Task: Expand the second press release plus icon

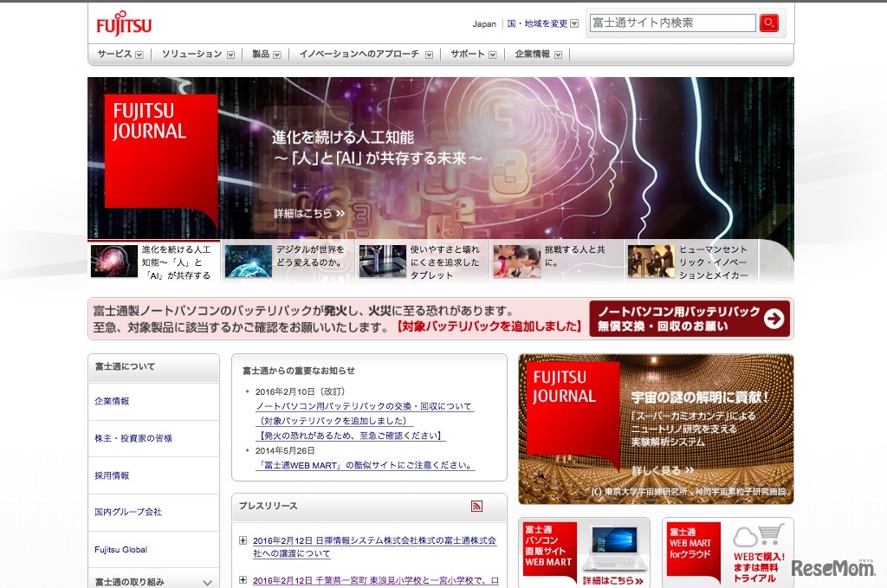Action: tap(243, 580)
